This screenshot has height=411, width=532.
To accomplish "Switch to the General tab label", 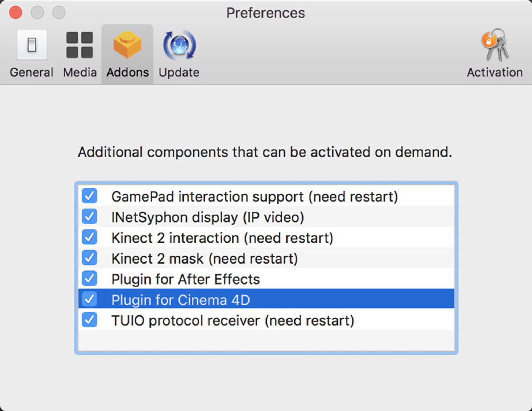I will tap(32, 72).
